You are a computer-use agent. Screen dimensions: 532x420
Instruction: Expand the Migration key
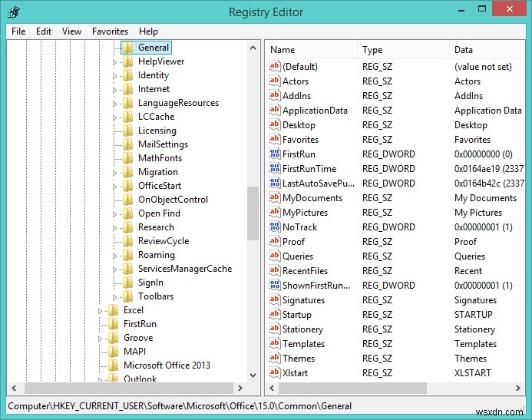[x=114, y=173]
